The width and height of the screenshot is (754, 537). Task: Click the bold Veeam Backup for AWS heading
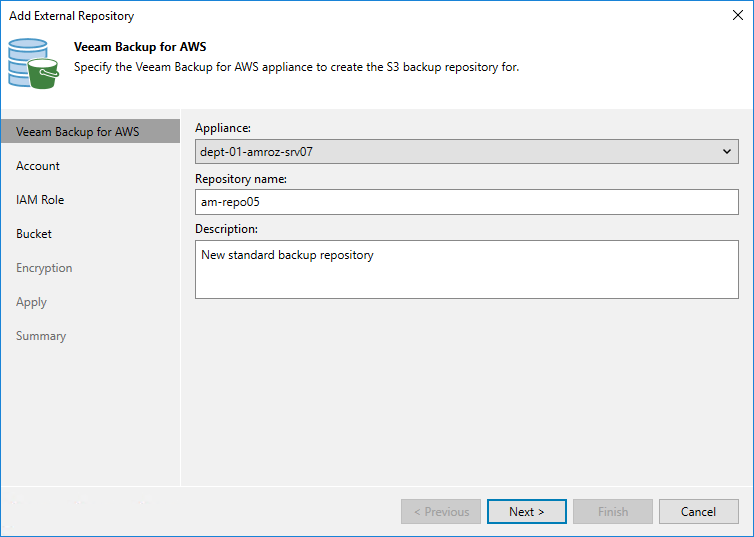(140, 47)
